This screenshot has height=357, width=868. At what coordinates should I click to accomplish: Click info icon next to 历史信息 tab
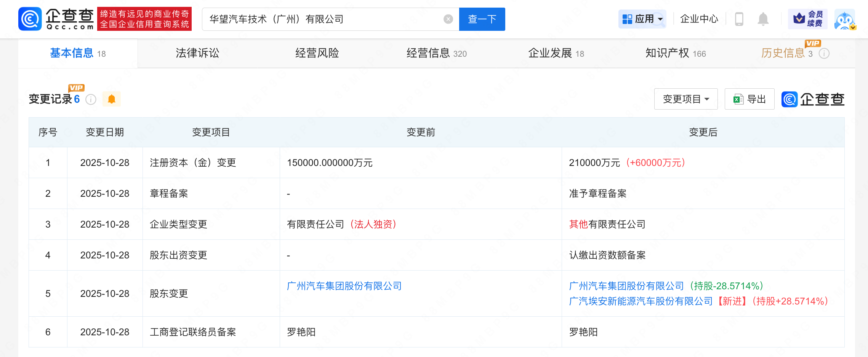824,54
